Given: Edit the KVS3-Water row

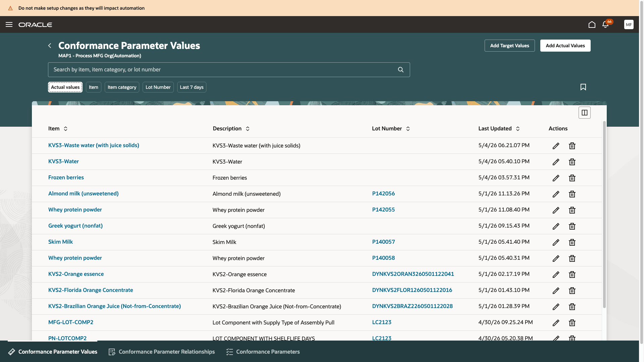Looking at the screenshot, I should pyautogui.click(x=556, y=162).
